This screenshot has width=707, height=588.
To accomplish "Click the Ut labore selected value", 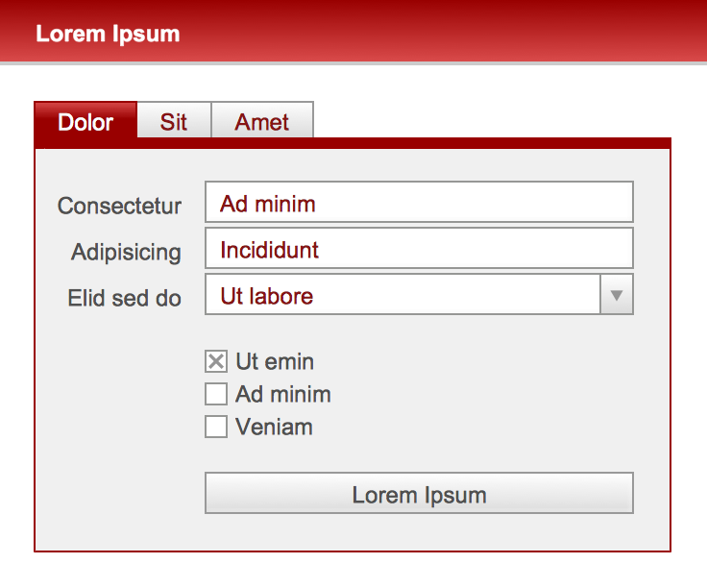I will pyautogui.click(x=267, y=296).
